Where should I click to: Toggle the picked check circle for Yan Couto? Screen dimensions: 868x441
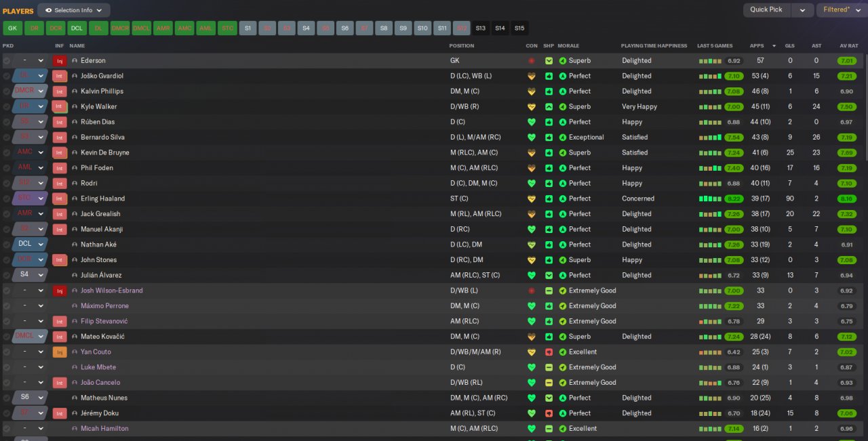7,352
